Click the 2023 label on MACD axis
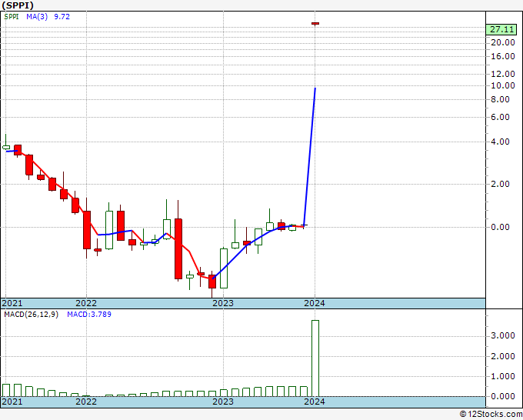Viewport: 523px width, 420px height. pos(223,402)
